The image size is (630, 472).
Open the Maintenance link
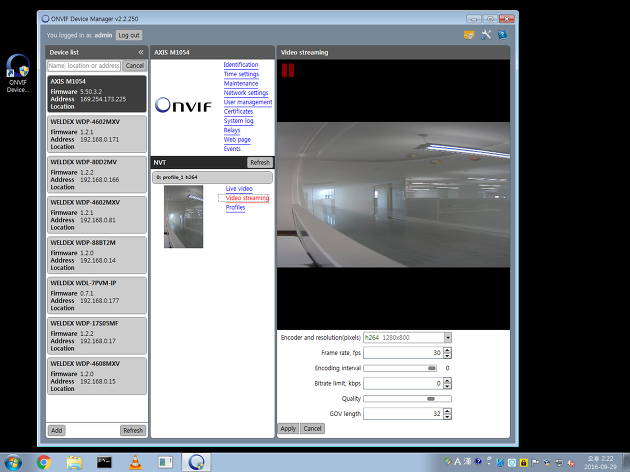241,84
